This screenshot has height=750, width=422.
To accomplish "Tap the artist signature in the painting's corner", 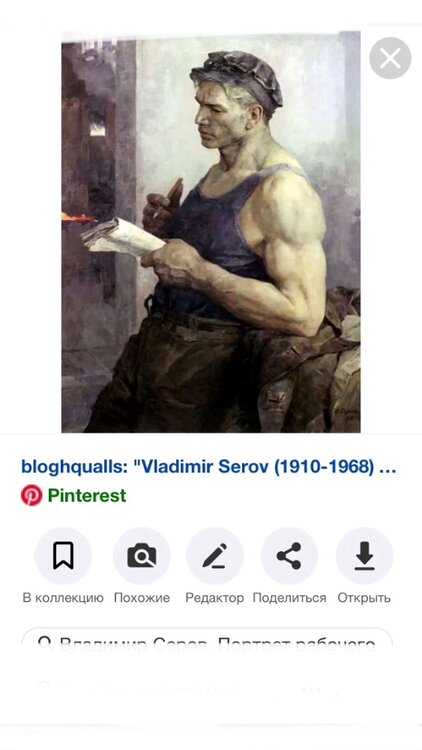I will [x=345, y=412].
